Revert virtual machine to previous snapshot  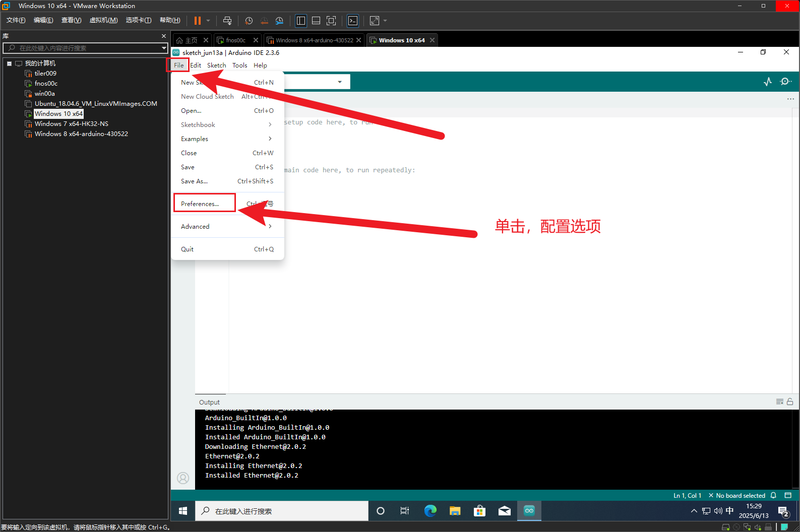(264, 21)
